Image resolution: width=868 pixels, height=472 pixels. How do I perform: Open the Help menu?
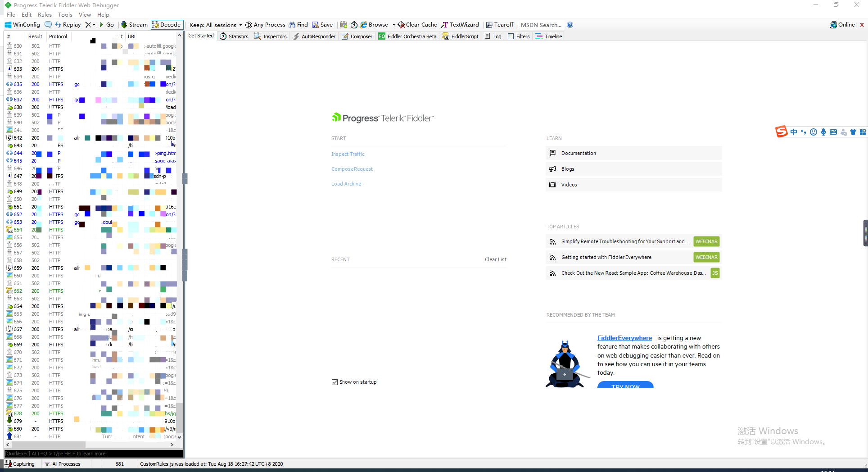click(x=103, y=14)
